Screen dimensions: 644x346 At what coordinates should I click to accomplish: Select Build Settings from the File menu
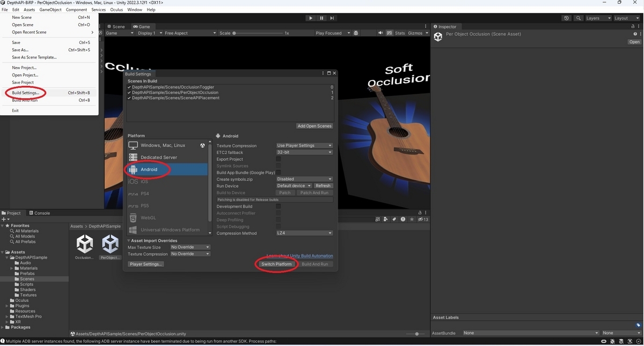(x=25, y=92)
